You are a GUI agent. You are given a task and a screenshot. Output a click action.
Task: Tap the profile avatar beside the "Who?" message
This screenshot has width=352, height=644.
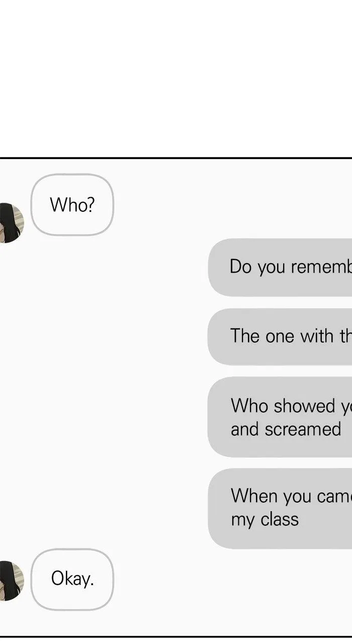pyautogui.click(x=11, y=223)
